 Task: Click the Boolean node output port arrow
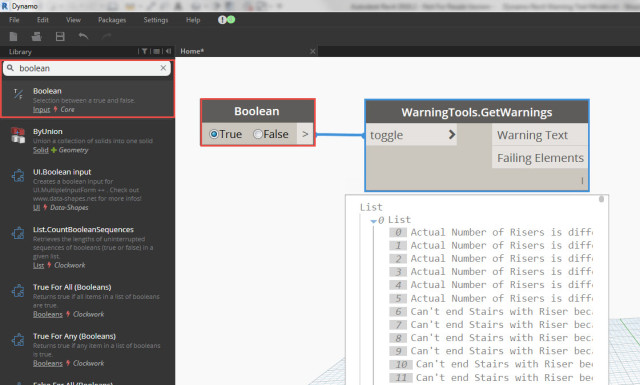point(305,134)
